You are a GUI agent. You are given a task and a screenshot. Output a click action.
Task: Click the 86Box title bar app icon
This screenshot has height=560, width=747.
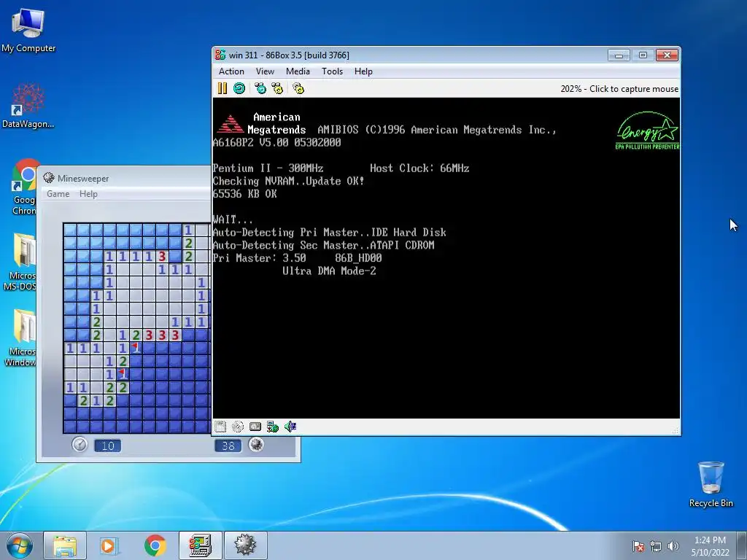point(220,55)
